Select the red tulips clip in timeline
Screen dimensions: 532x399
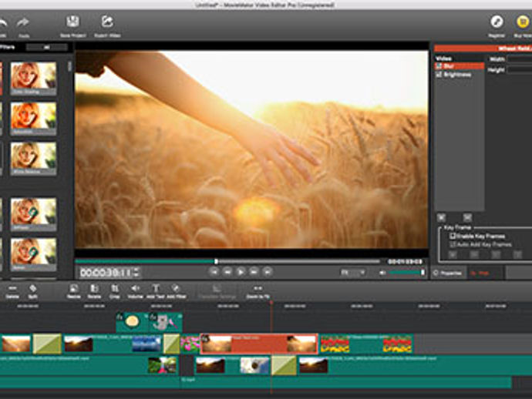367,344
